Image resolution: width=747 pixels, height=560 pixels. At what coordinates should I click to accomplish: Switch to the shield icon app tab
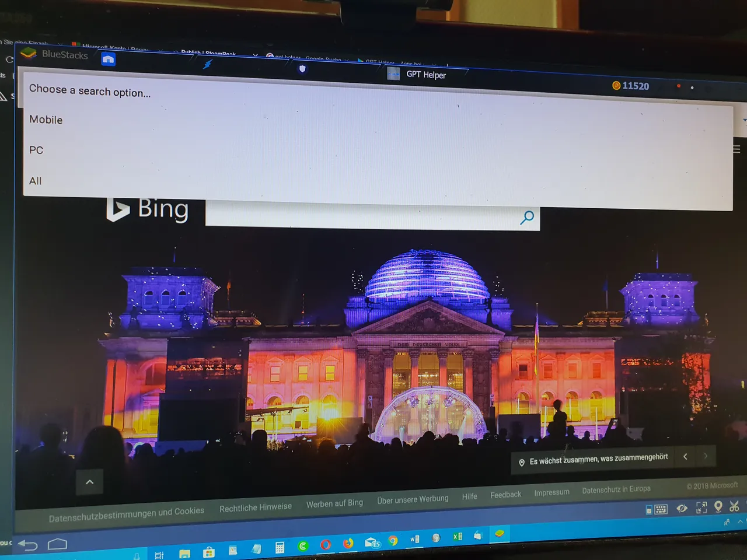(x=302, y=69)
